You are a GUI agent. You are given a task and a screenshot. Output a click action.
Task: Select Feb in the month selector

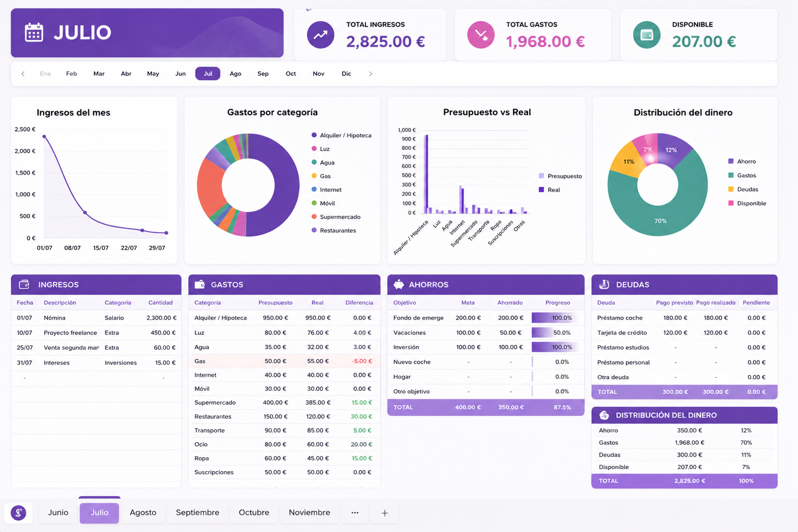[72, 74]
